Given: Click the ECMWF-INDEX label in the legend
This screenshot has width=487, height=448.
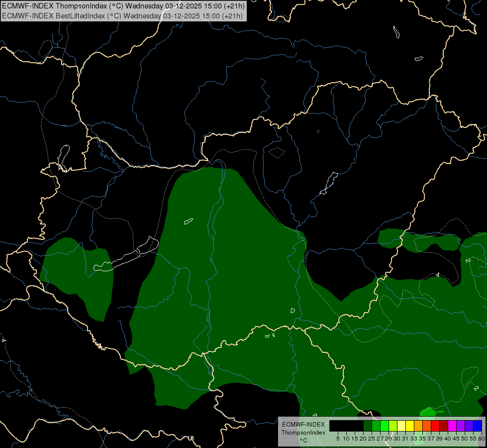Looking at the screenshot, I should (x=303, y=425).
